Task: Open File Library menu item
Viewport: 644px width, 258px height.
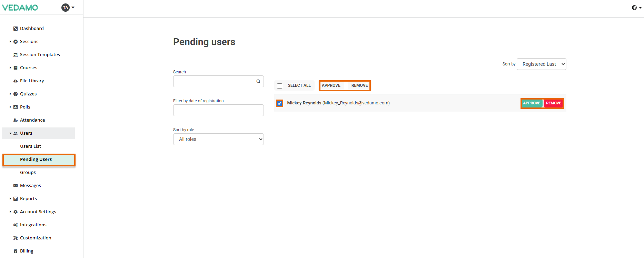Action: [x=32, y=81]
